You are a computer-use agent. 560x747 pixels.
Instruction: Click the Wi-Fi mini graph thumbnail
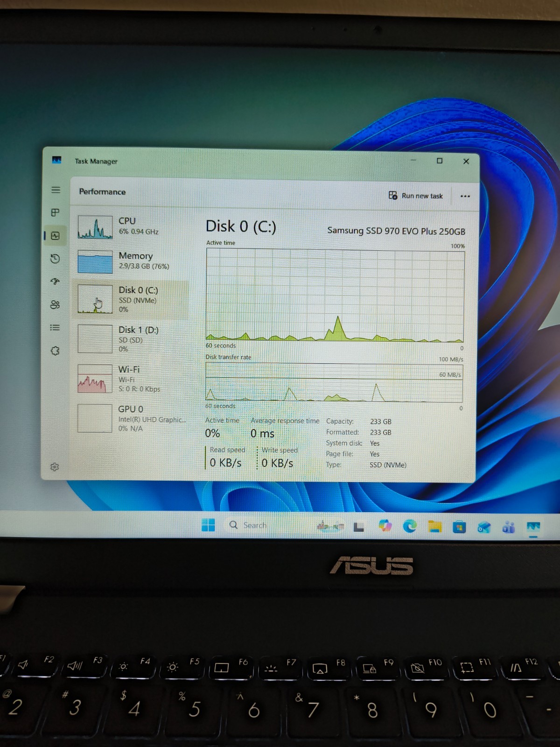[95, 379]
